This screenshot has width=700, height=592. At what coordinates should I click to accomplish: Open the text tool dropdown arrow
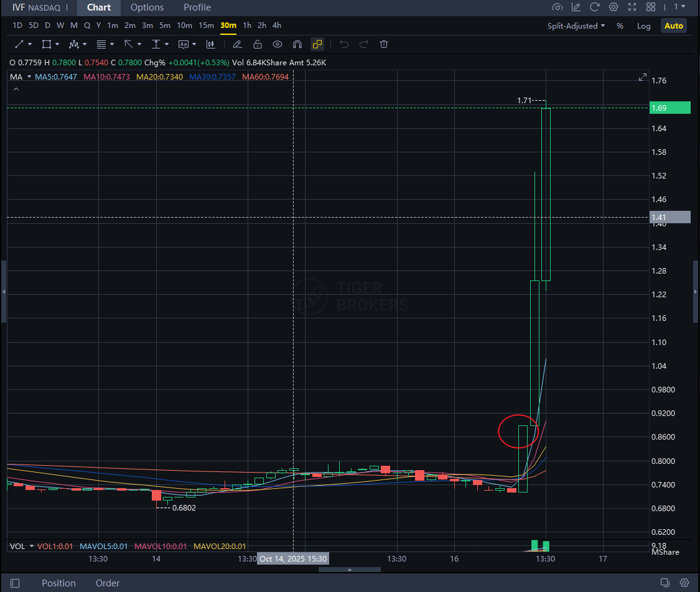(x=194, y=44)
